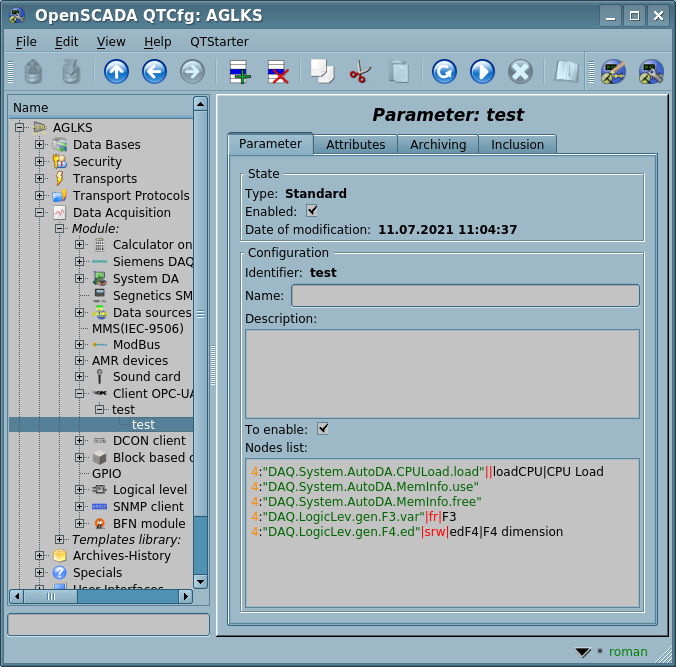676x667 pixels.
Task: Open the QTStarter menu
Action: [x=219, y=41]
